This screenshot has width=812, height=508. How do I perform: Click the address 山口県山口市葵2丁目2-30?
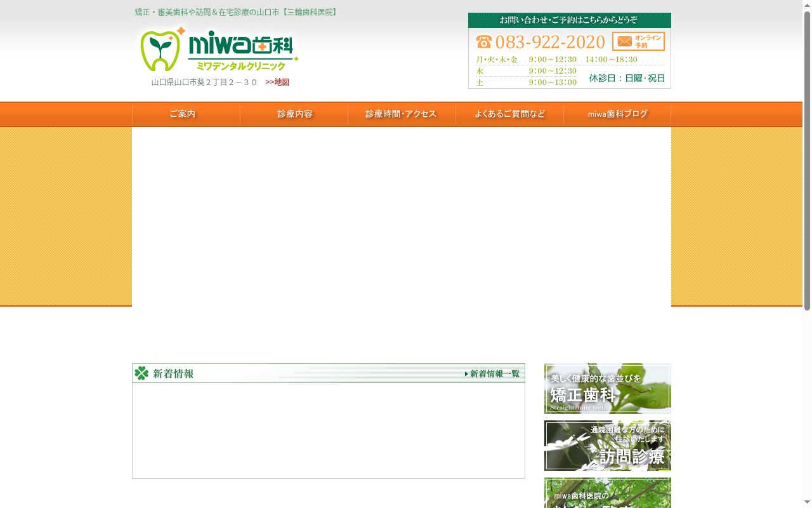tap(204, 83)
